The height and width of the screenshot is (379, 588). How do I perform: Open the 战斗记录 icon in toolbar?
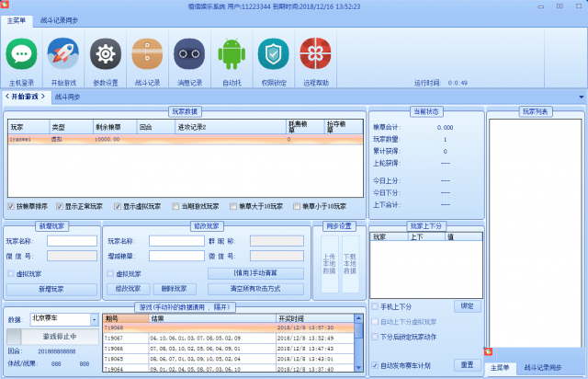[147, 55]
